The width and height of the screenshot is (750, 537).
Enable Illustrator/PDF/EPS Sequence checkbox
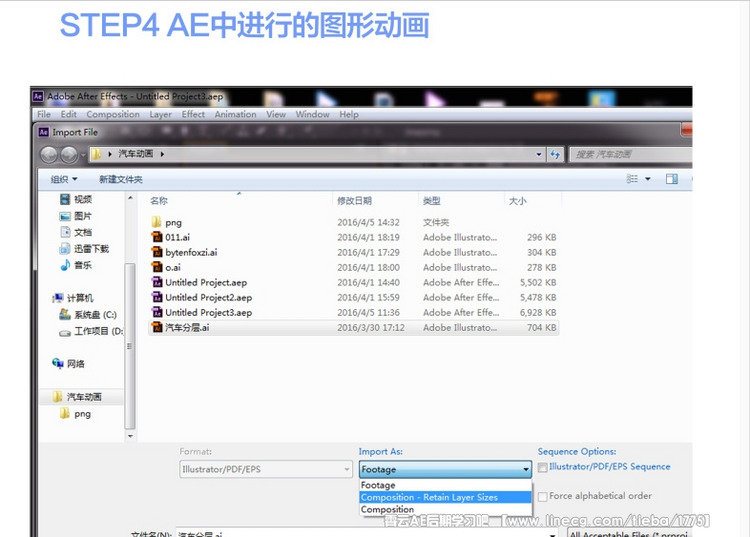pyautogui.click(x=542, y=467)
